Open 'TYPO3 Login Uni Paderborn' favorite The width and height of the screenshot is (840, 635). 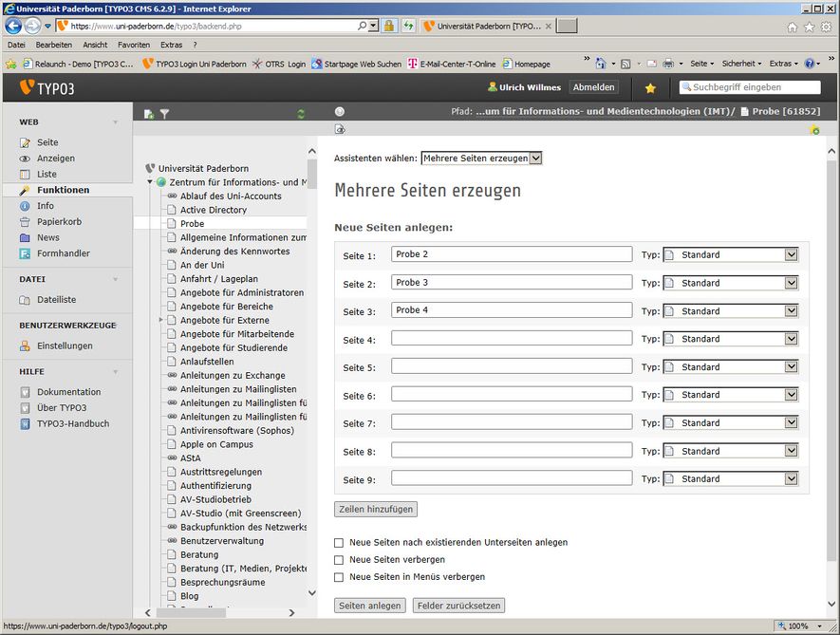(x=195, y=64)
